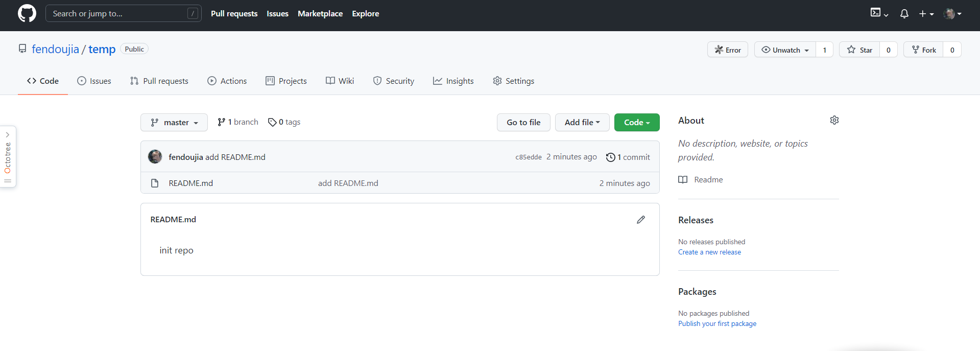This screenshot has width=980, height=351.
Task: Expand the Octotree sidebar panel
Action: tap(8, 156)
